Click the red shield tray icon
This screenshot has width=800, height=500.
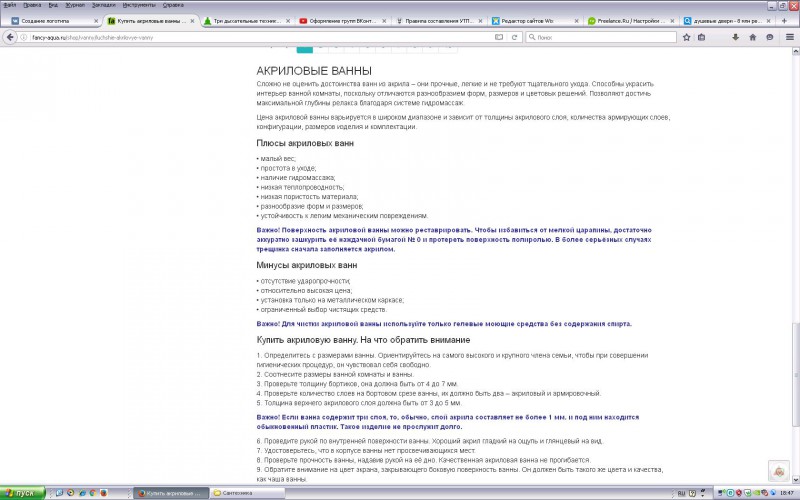click(738, 493)
